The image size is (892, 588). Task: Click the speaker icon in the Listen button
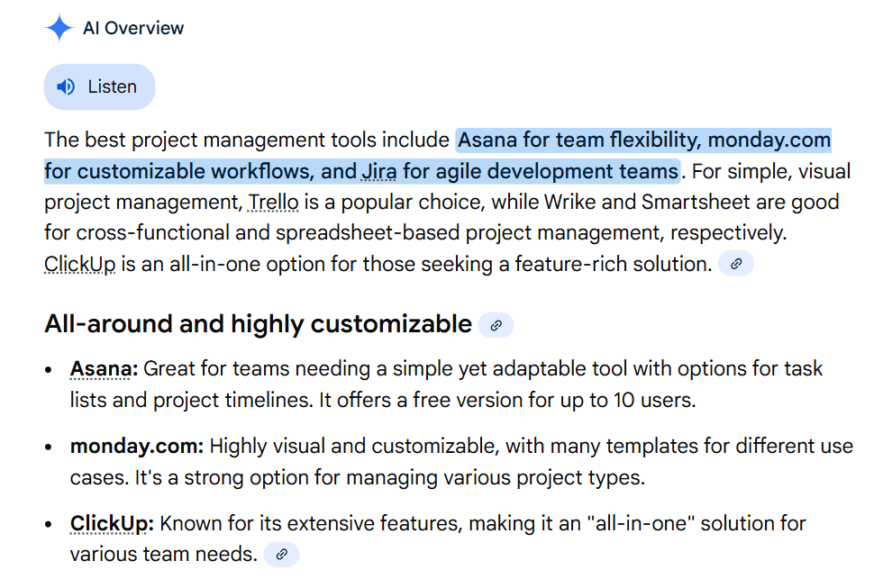[66, 87]
